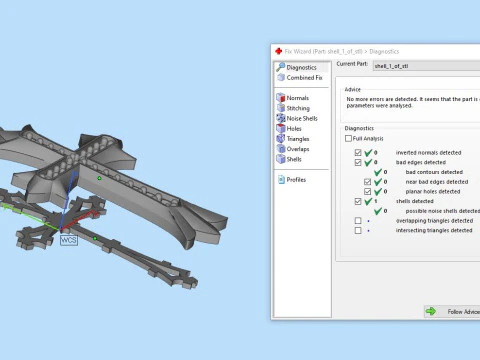This screenshot has width=480, height=360.
Task: Open the Current Part dropdown
Action: point(426,66)
